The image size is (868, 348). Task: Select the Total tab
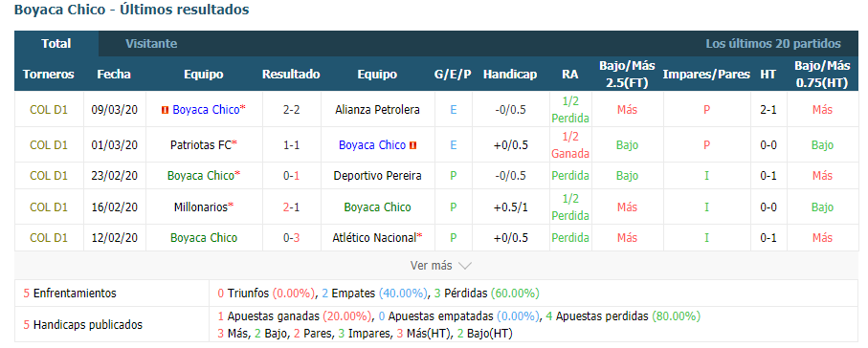tap(56, 44)
